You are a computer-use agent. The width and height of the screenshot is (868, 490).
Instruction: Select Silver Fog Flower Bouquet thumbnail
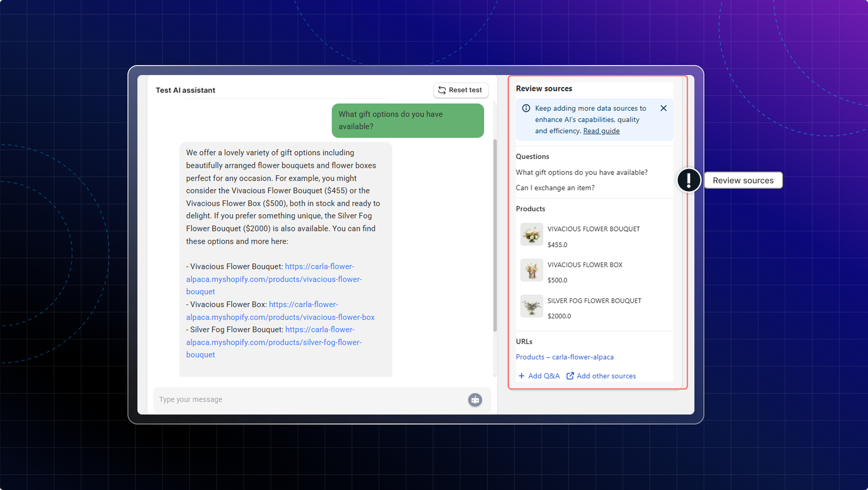[x=531, y=306]
